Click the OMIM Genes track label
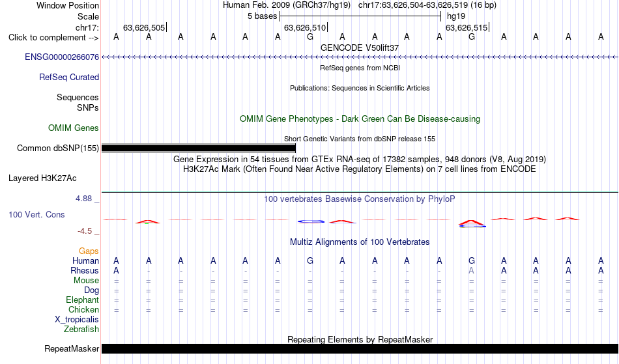The height and width of the screenshot is (364, 619). tap(74, 128)
